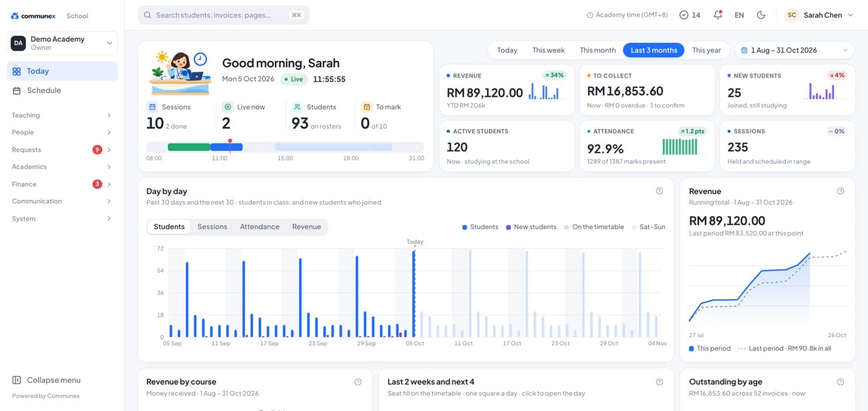
Task: Click the DA academy badge
Action: point(18,43)
